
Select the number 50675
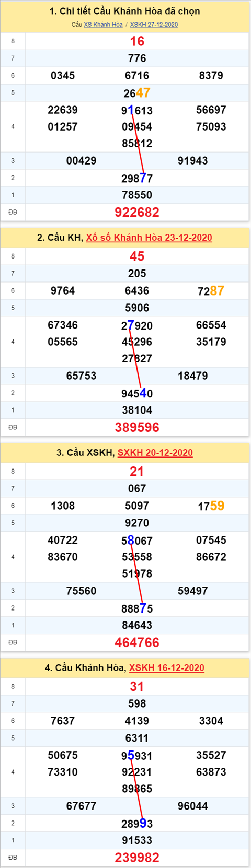click(63, 756)
